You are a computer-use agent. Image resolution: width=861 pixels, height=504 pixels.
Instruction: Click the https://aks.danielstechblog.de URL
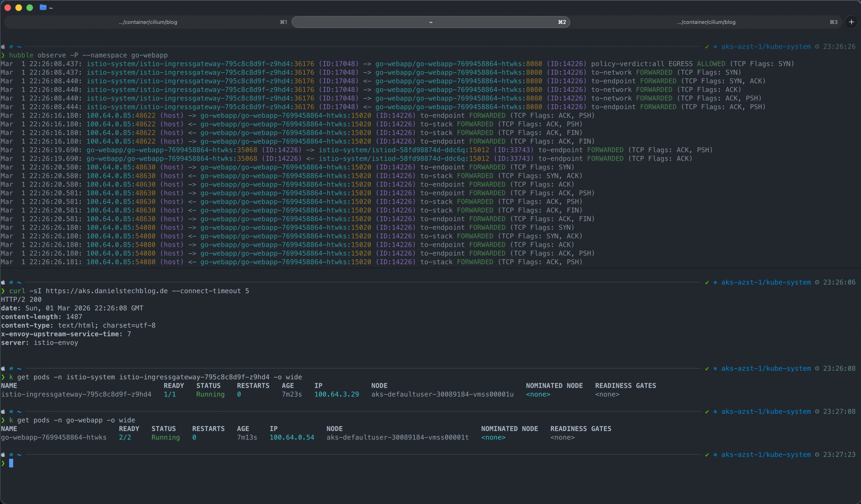tap(107, 290)
